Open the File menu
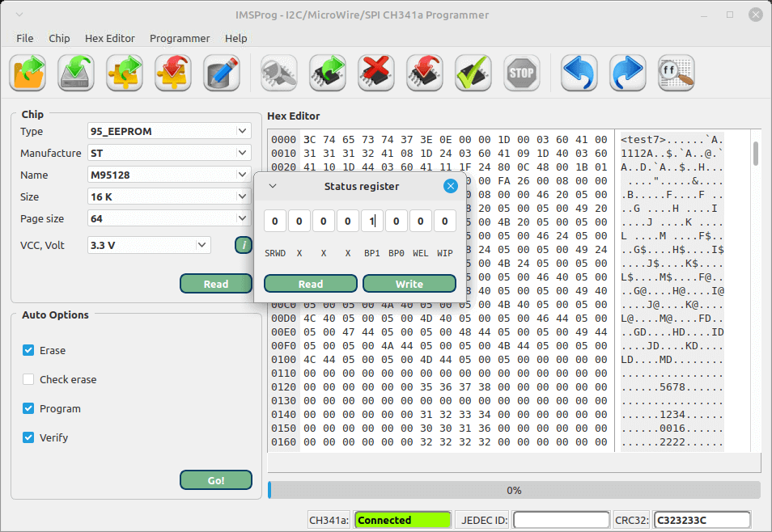Screen dimensions: 772x532 24,38
